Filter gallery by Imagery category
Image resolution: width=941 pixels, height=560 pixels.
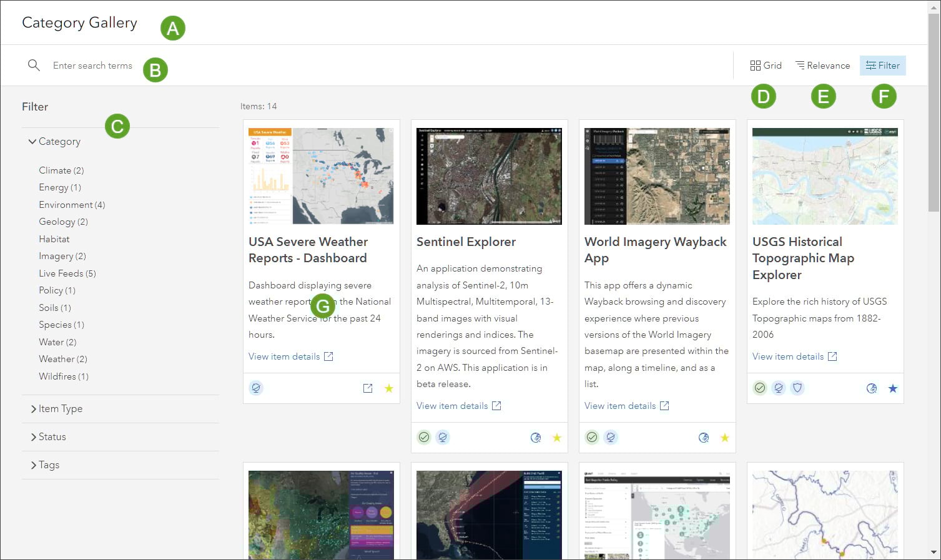coord(62,256)
